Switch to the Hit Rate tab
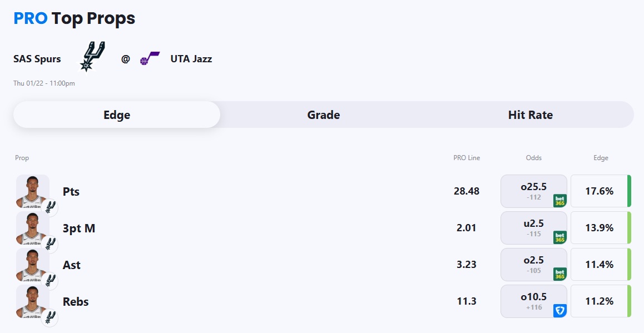 530,115
